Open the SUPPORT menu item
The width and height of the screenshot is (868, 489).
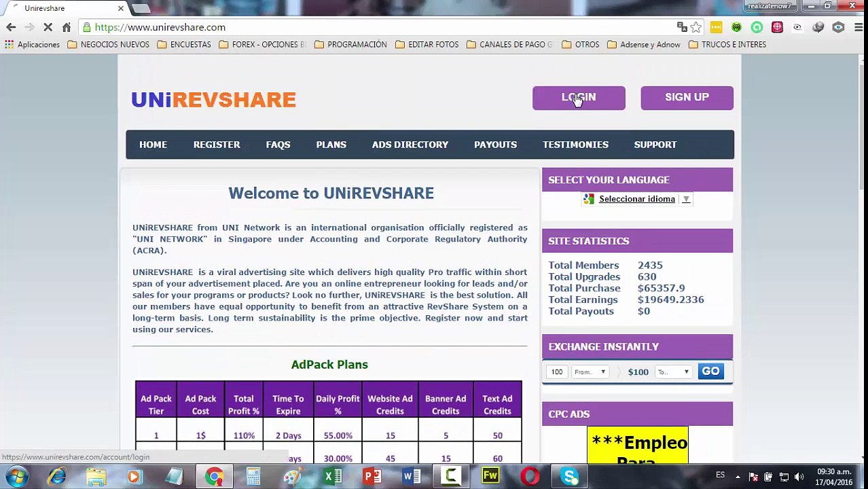[x=655, y=145]
